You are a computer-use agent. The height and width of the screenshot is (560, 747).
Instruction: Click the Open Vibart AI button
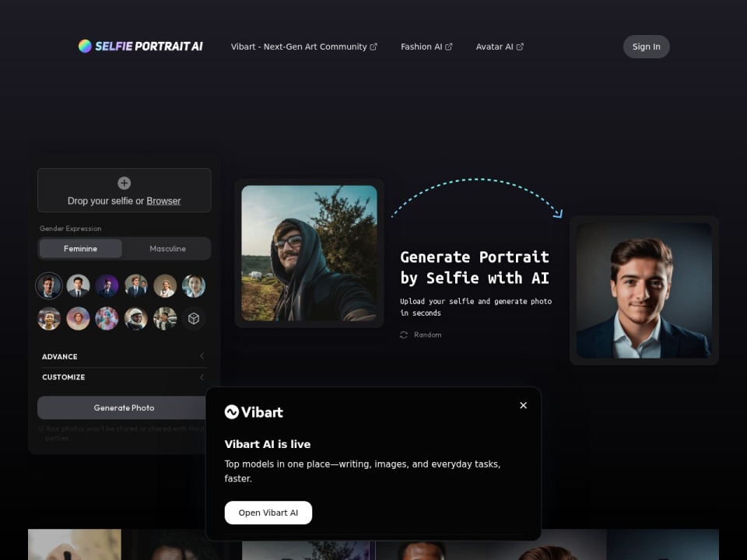click(x=268, y=513)
